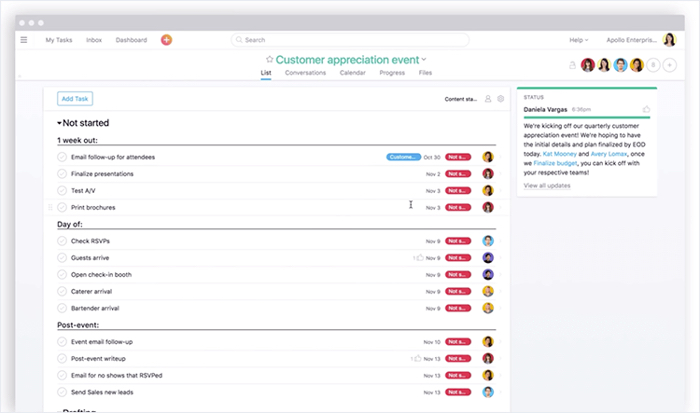Click the like icon on Guests arrive
Image resolution: width=700 pixels, height=413 pixels.
click(420, 258)
